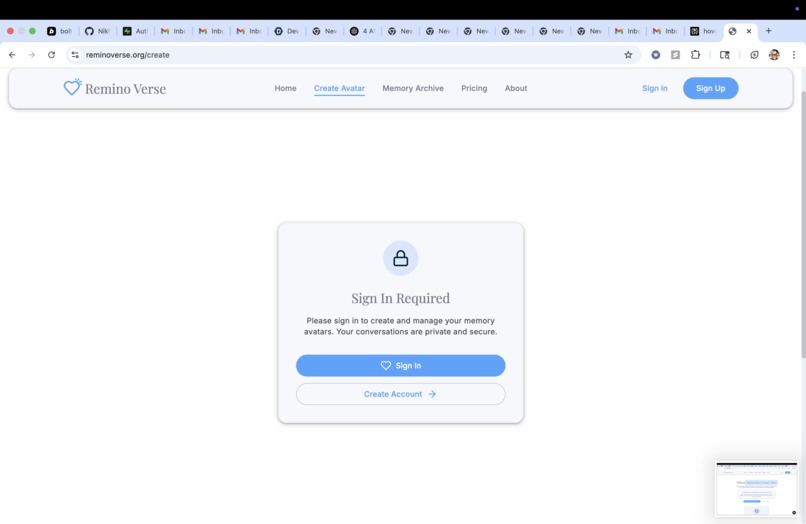Switch to the '4 A' tab
The width and height of the screenshot is (806, 524).
(x=362, y=31)
